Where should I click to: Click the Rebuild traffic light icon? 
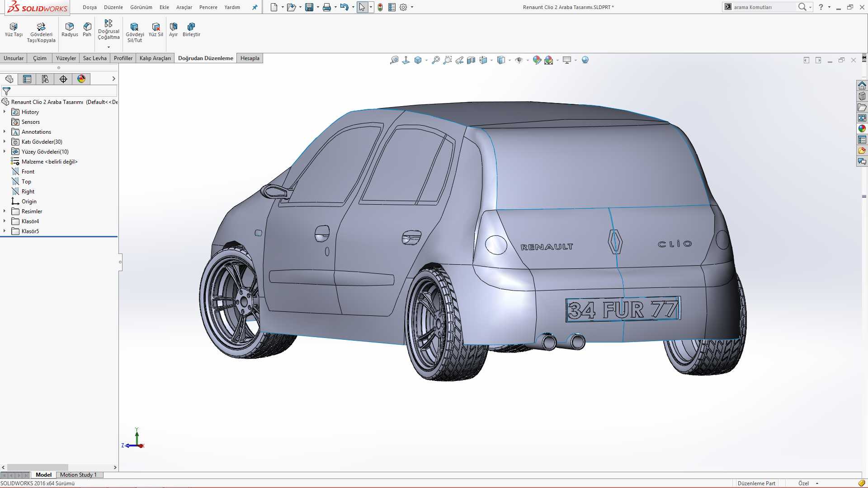(x=380, y=7)
